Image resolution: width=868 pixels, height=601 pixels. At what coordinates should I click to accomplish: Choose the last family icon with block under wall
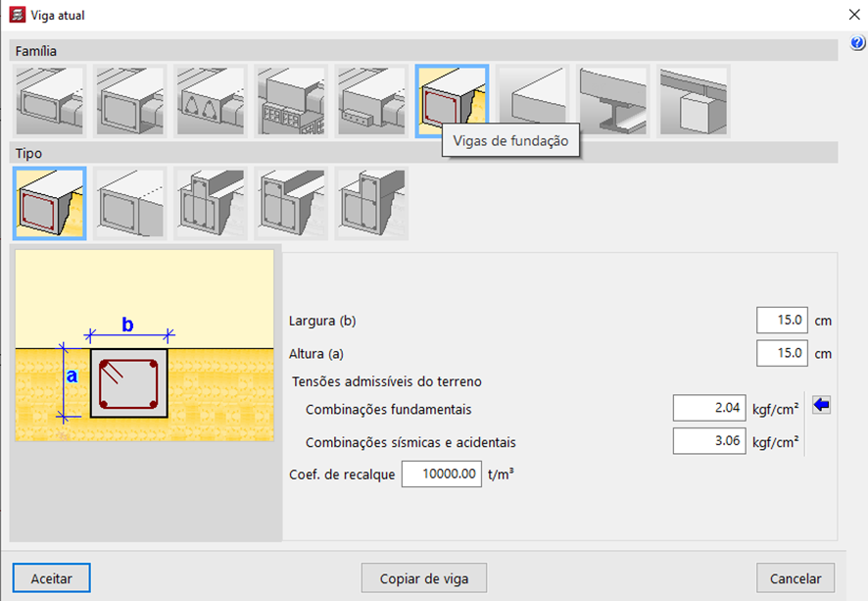click(x=694, y=101)
